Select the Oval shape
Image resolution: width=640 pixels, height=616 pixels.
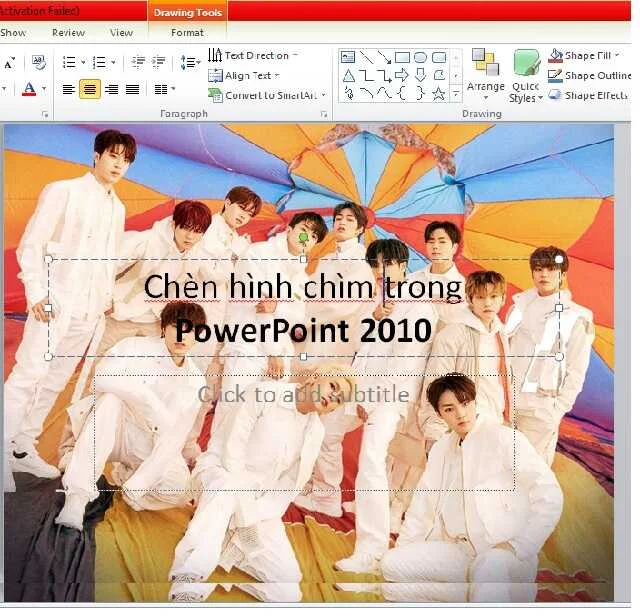[420, 57]
